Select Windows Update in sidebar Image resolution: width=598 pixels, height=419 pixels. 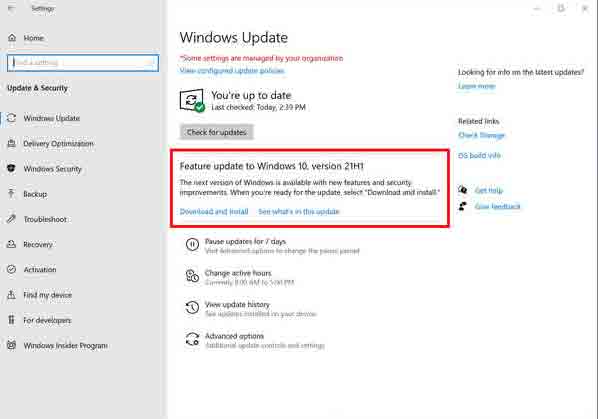51,118
